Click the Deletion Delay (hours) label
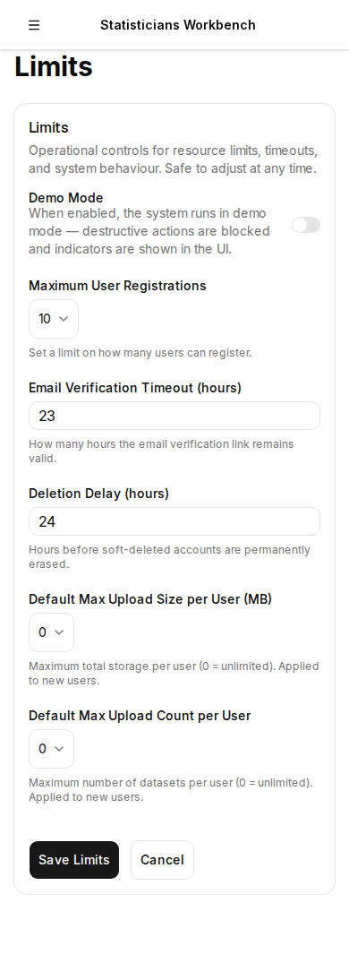 pos(98,493)
